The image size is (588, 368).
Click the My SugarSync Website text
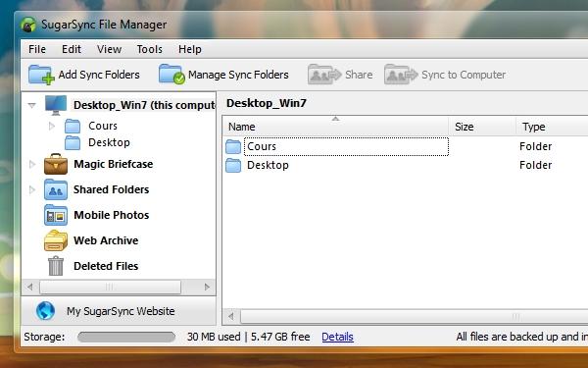point(121,311)
